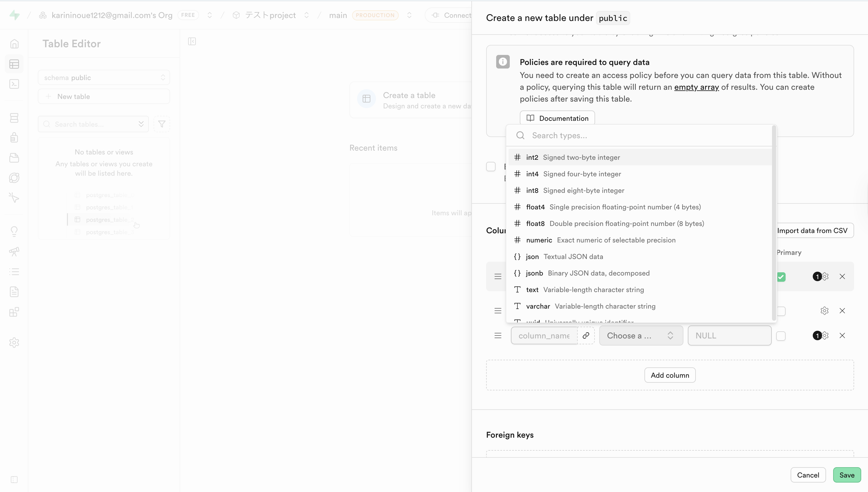Viewport: 868px width, 492px height.
Task: Open the Table Editor icon in the sidebar
Action: pyautogui.click(x=14, y=64)
